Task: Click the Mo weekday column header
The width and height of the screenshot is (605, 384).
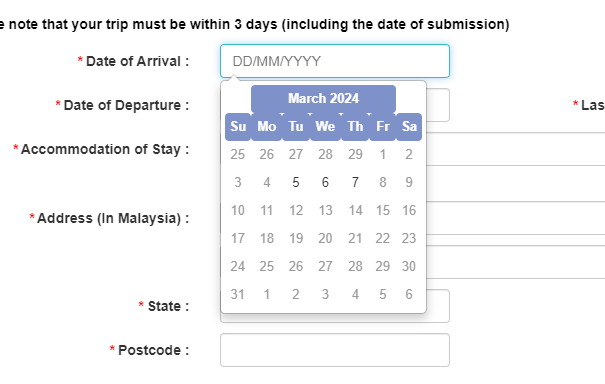Action: coord(267,127)
